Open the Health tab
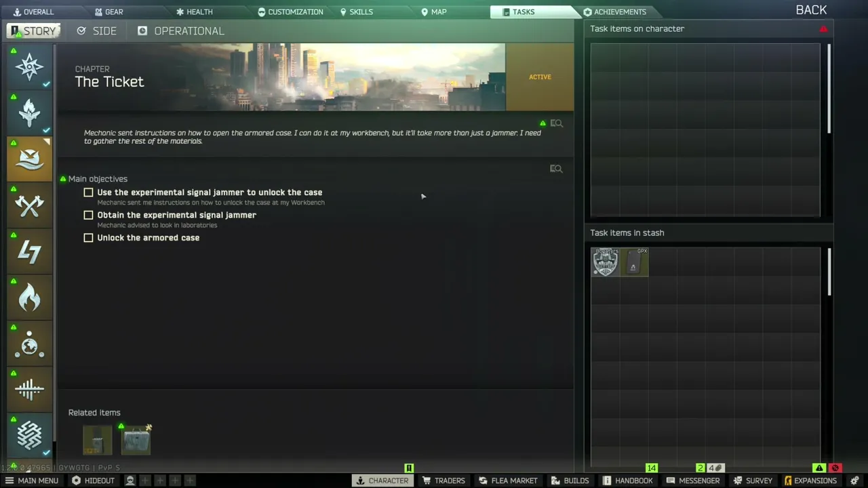Screen dimensions: 868x488 pos(195,12)
